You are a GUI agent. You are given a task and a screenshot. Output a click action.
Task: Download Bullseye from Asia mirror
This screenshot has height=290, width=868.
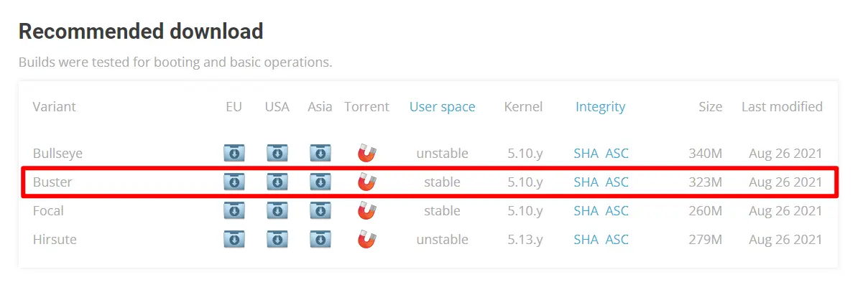pos(320,153)
